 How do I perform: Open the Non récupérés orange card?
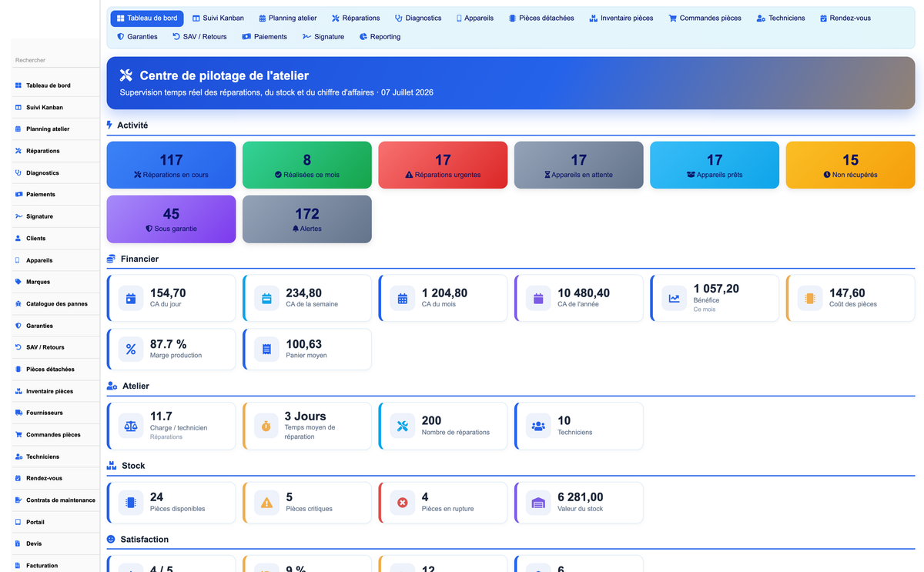(851, 165)
